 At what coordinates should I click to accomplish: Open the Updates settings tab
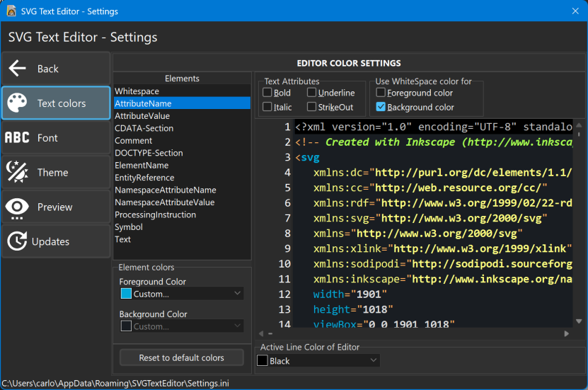click(56, 241)
